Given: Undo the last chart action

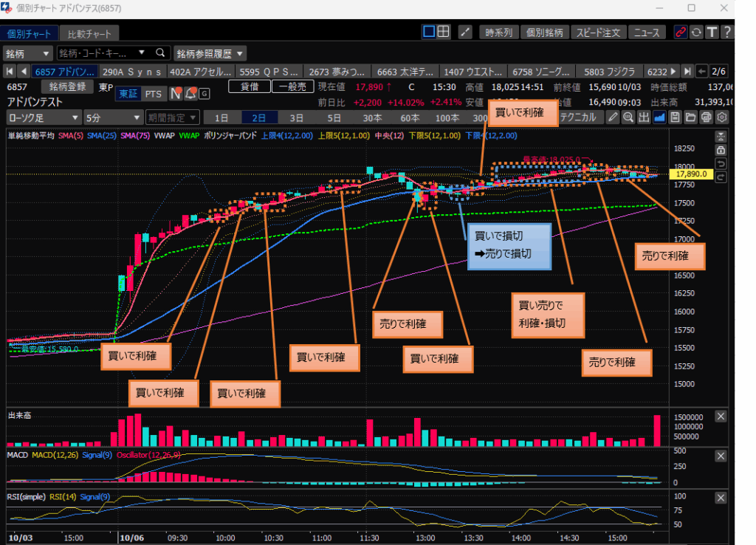Looking at the screenshot, I should [721, 163].
